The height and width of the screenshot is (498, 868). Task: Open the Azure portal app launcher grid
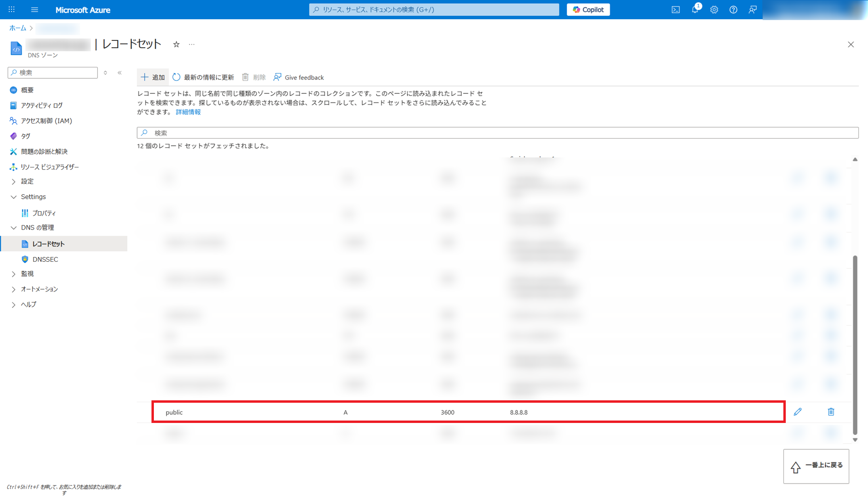12,10
